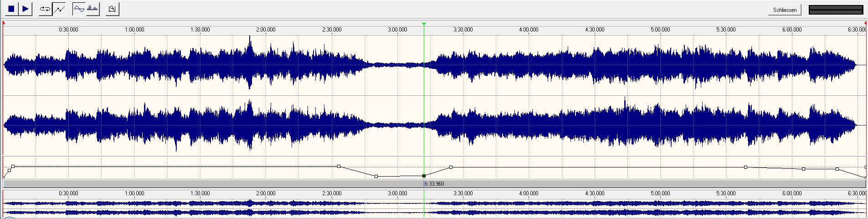868x219 pixels.
Task: Click the zoom-to-range icon
Action: (x=112, y=9)
